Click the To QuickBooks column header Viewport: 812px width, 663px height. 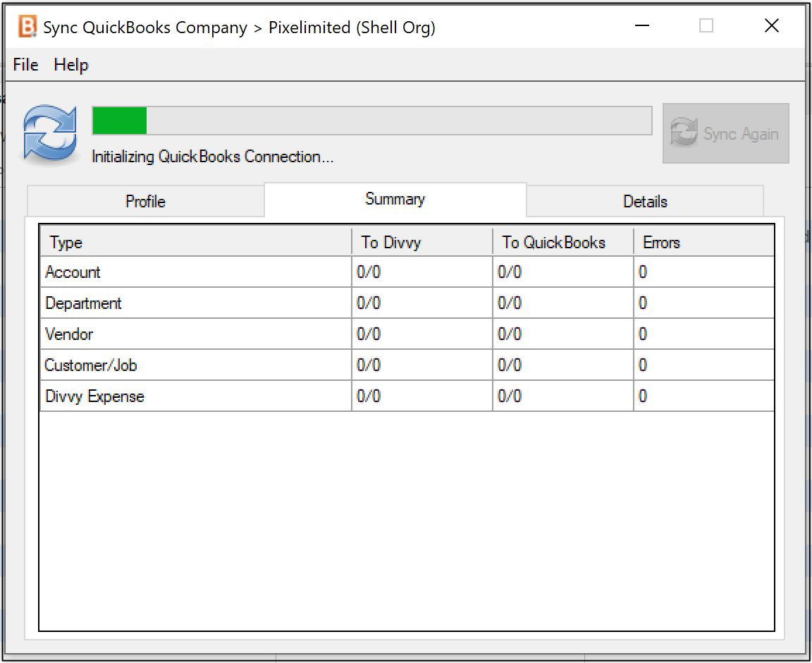click(x=553, y=243)
